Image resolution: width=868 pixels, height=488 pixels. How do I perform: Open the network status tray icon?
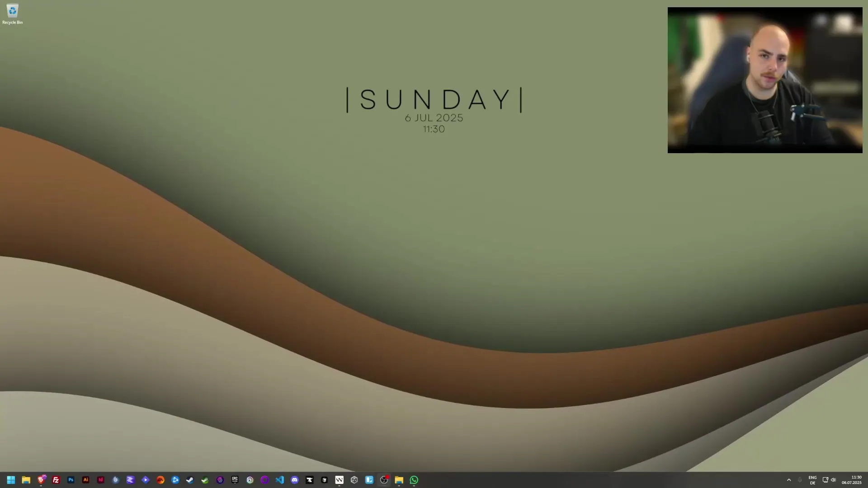pyautogui.click(x=825, y=480)
